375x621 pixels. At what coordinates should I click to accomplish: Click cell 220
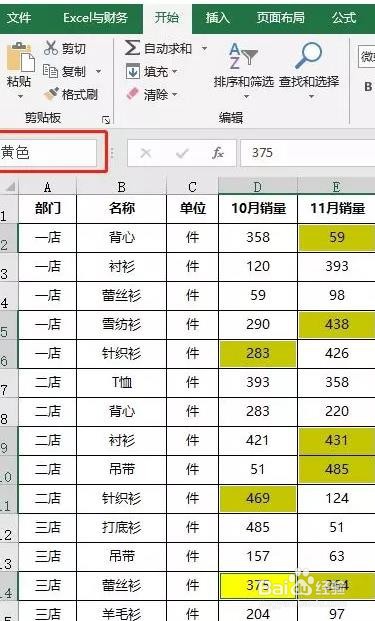coord(337,411)
